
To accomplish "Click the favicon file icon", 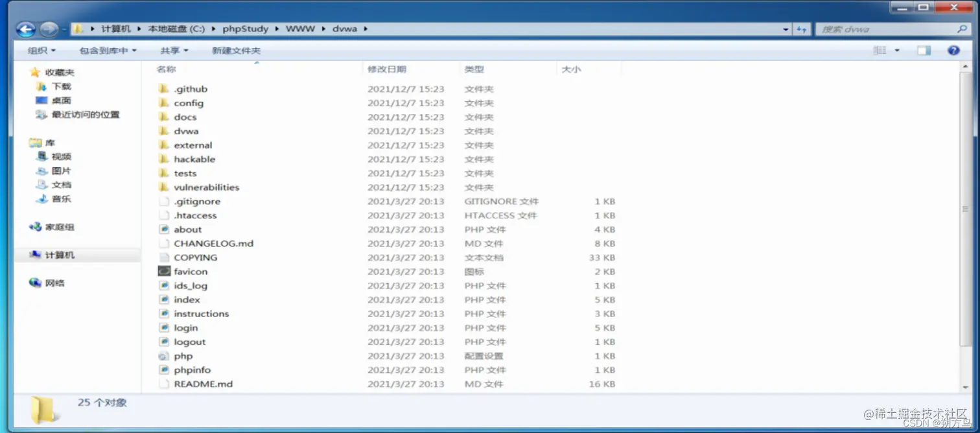I will click(x=163, y=272).
